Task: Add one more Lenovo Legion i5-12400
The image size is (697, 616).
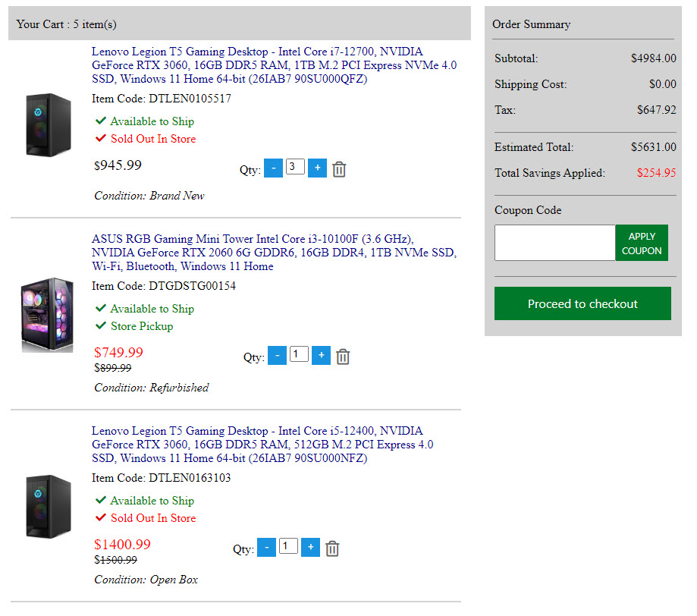Action: (x=310, y=547)
